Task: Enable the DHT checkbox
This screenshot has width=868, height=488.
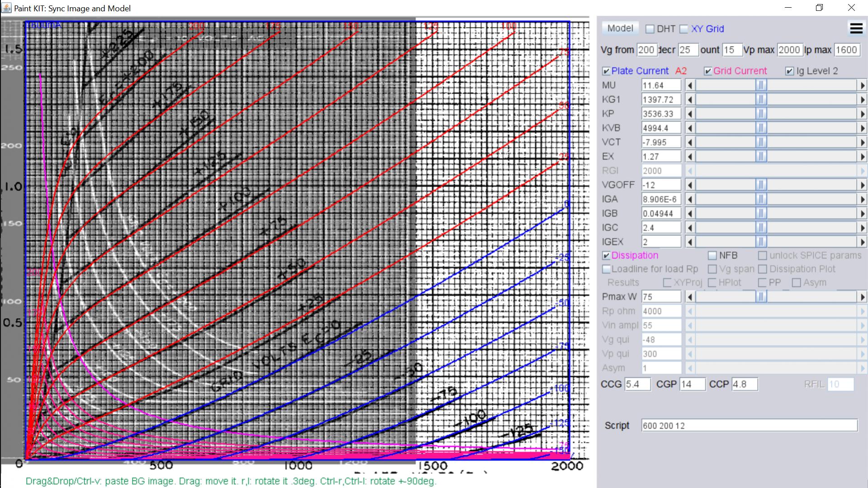Action: (x=650, y=29)
